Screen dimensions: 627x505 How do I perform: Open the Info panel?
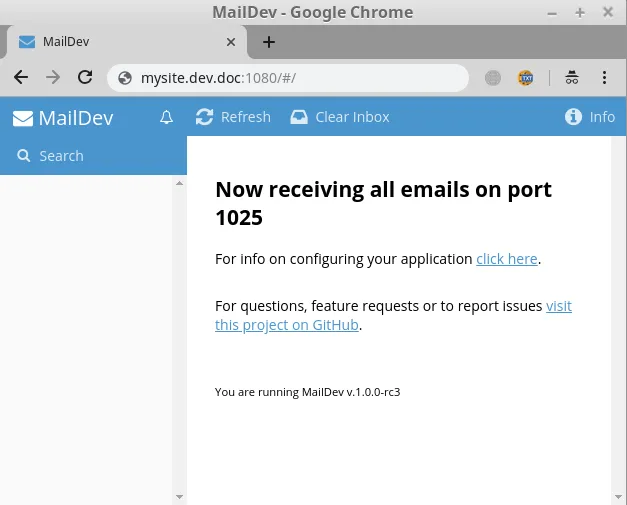click(590, 117)
